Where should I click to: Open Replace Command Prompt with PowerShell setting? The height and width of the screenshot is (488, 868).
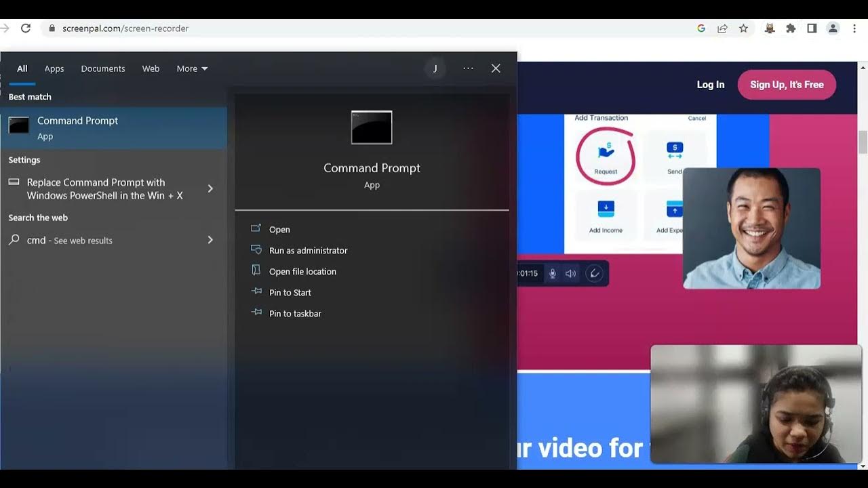pos(114,188)
